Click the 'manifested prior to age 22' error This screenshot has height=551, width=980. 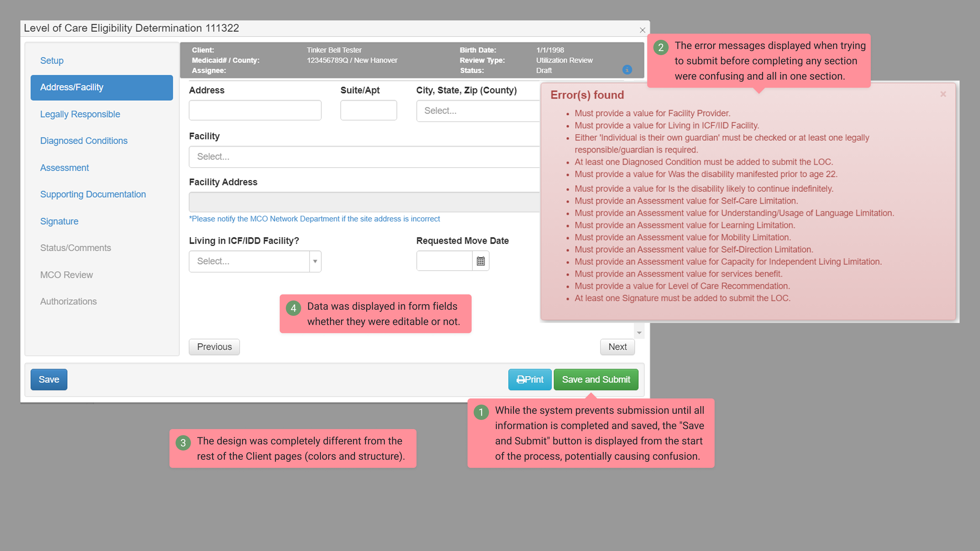pos(706,174)
